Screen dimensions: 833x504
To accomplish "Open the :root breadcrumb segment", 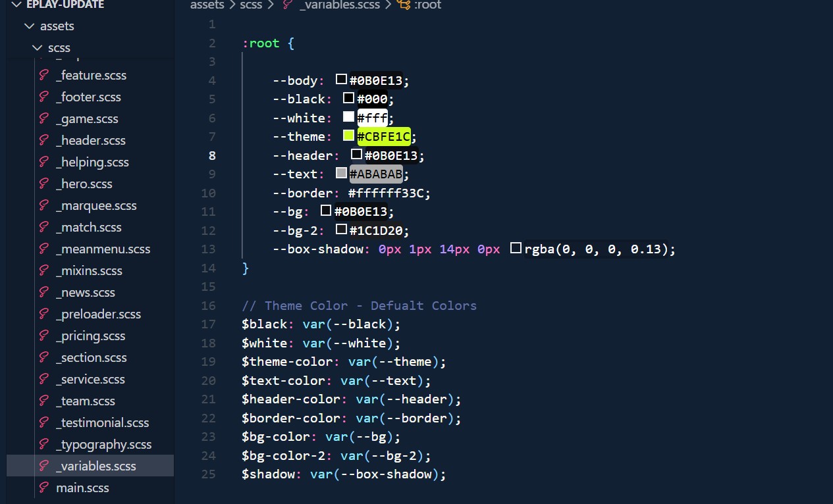I will point(427,5).
